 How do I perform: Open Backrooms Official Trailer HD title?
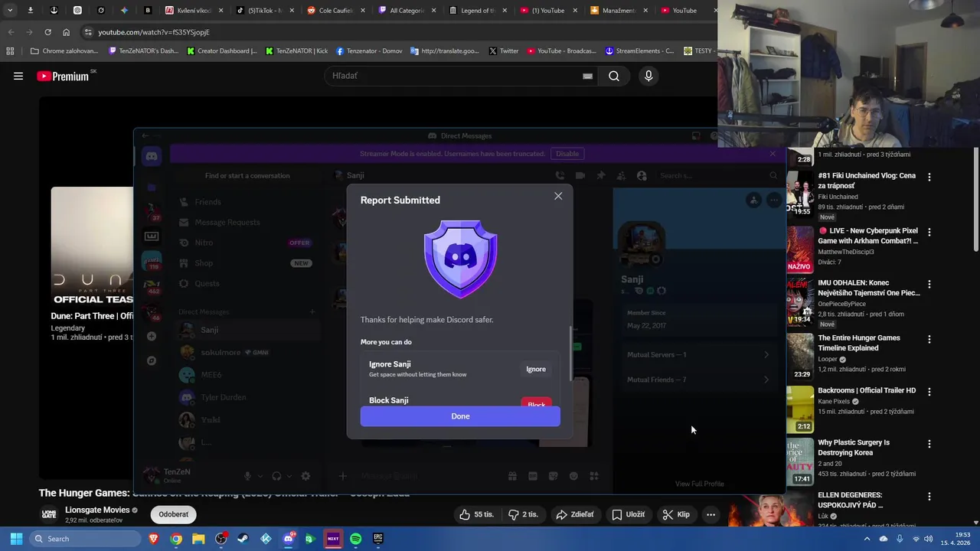point(867,390)
